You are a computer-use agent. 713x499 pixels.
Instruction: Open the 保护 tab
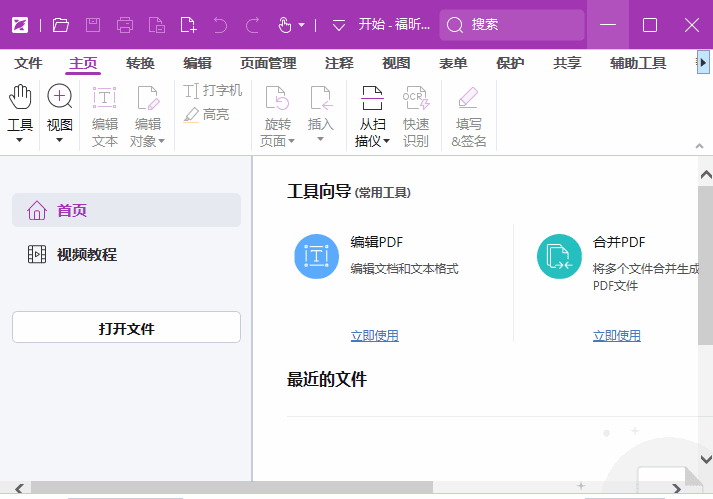coord(510,63)
